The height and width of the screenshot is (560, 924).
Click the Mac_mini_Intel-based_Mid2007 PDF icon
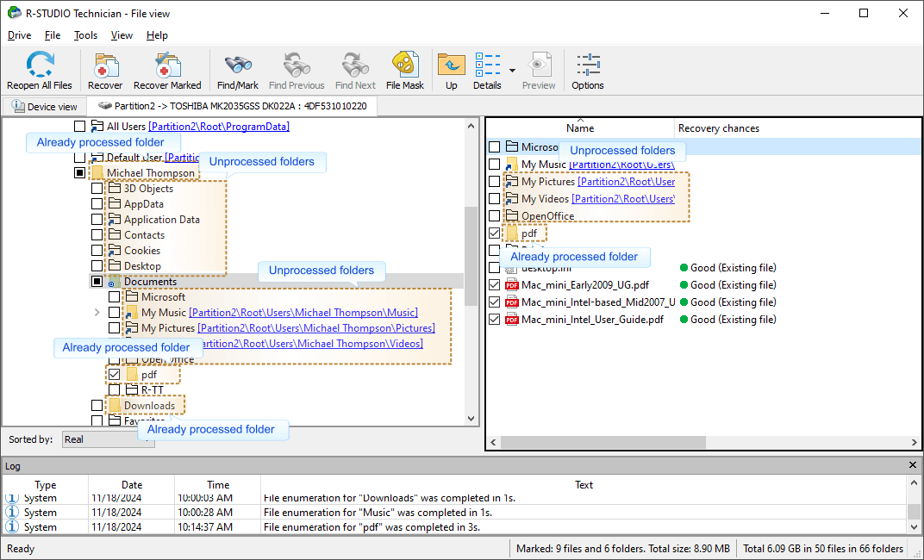pyautogui.click(x=511, y=302)
